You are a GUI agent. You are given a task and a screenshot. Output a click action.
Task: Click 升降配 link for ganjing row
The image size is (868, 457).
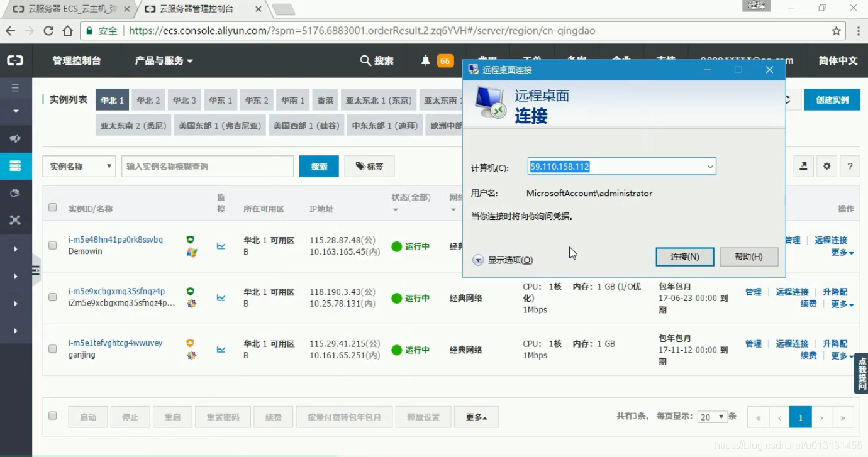(835, 343)
